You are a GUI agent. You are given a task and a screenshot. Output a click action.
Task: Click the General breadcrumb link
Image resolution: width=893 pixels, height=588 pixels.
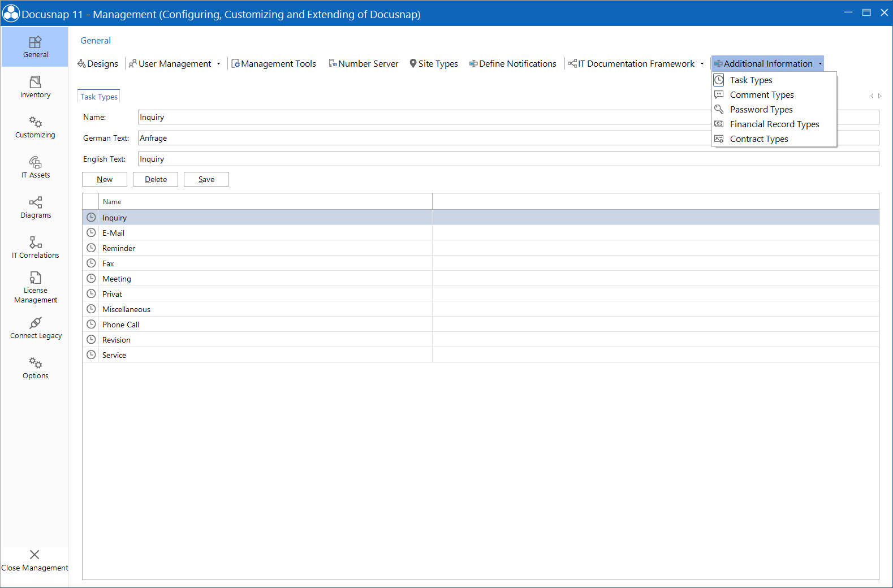pyautogui.click(x=96, y=41)
